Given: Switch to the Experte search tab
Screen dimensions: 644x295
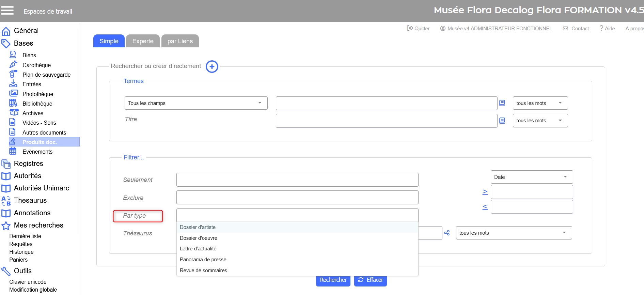Looking at the screenshot, I should tap(143, 41).
